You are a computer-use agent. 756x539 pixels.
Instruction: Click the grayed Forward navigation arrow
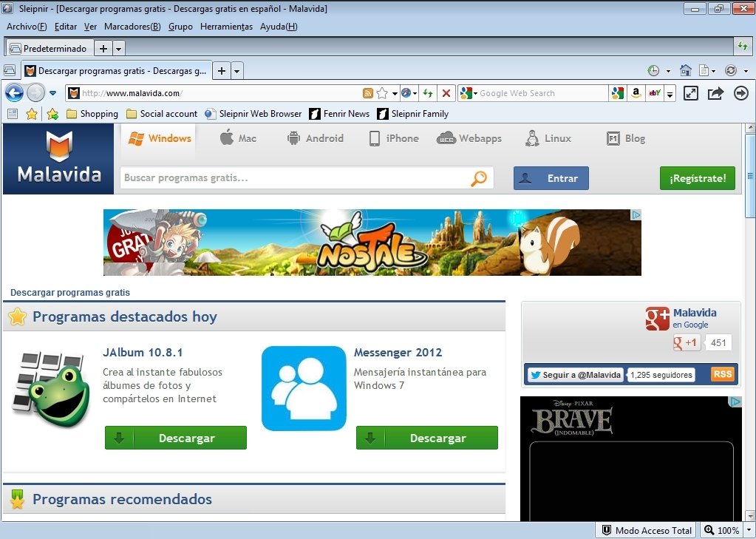pyautogui.click(x=35, y=92)
